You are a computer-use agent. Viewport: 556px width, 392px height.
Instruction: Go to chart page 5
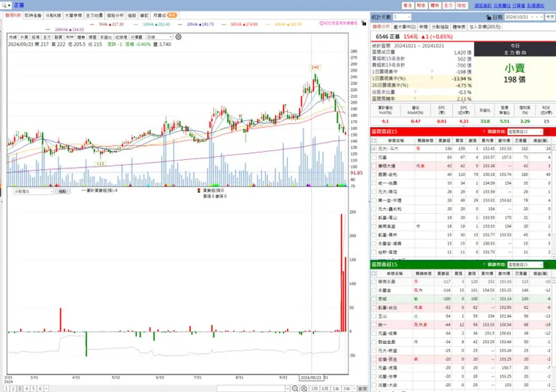tap(33, 389)
